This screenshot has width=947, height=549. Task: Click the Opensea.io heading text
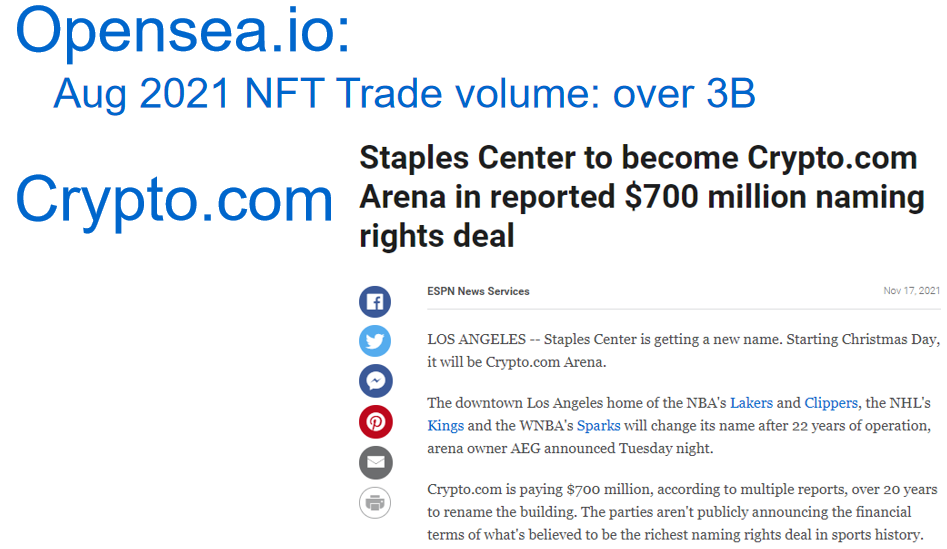(182, 30)
